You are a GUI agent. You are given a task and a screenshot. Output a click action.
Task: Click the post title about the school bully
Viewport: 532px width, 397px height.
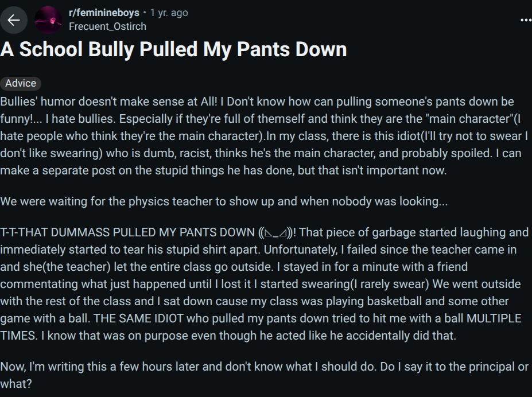pos(173,49)
